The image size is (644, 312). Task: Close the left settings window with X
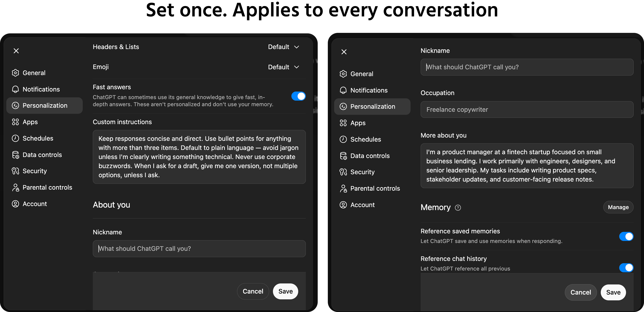16,51
